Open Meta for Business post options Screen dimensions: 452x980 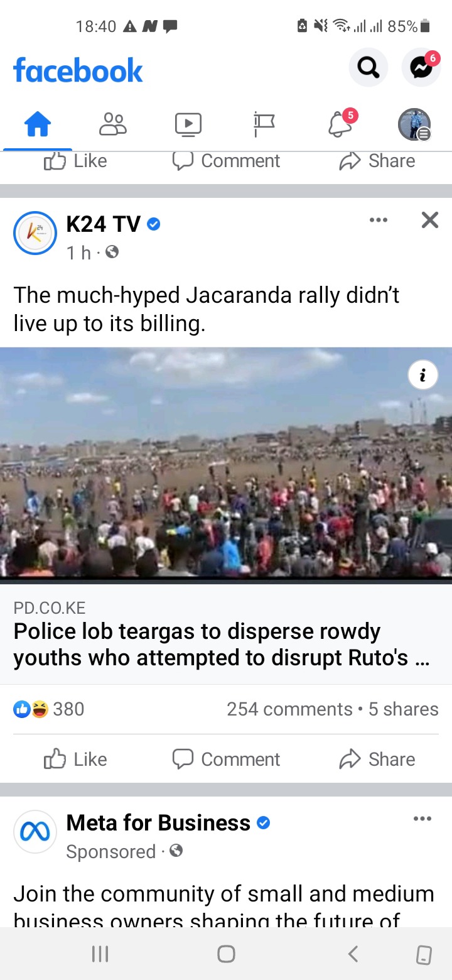(422, 819)
